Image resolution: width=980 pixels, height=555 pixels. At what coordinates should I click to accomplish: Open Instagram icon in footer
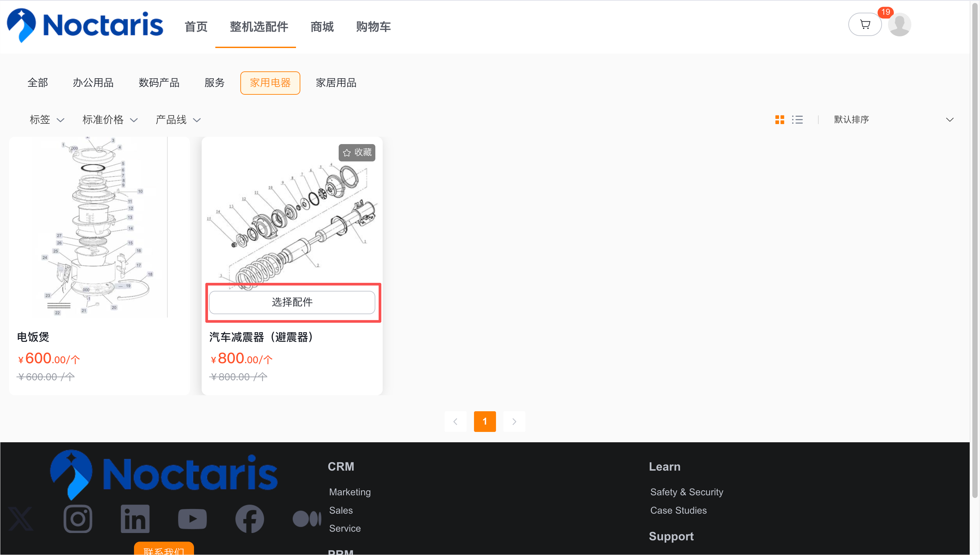pyautogui.click(x=78, y=519)
